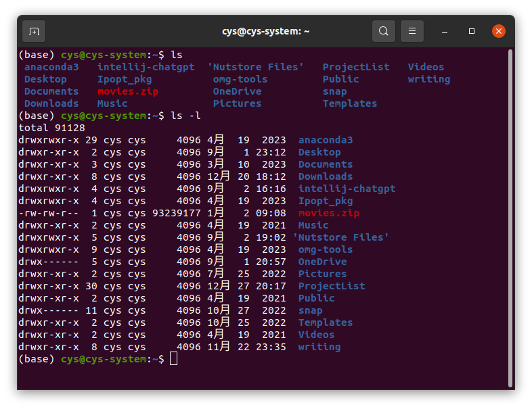Click at the terminal cursor prompt
The width and height of the screenshot is (532, 409).
[x=174, y=359]
